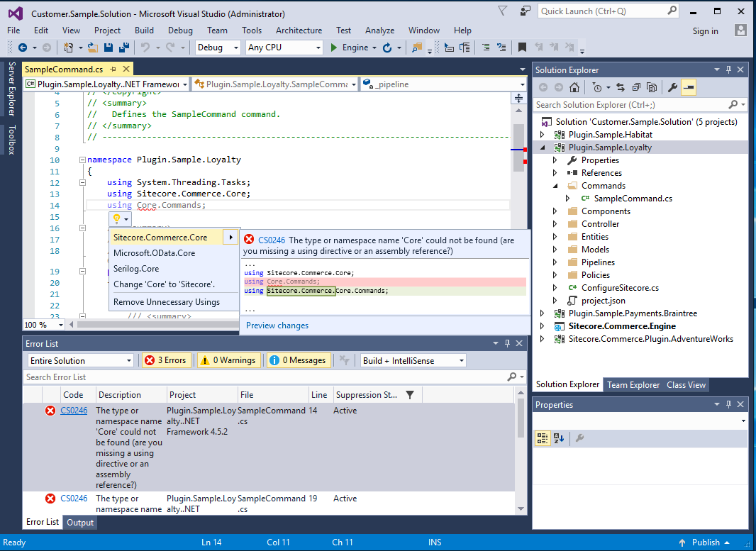Toggle Auto Hide pin on Error List
Image resolution: width=756 pixels, height=551 pixels.
tap(507, 343)
